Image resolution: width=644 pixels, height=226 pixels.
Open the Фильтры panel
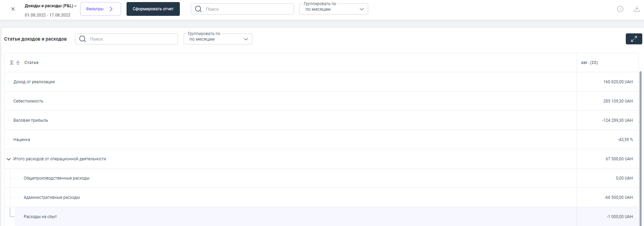[x=100, y=9]
